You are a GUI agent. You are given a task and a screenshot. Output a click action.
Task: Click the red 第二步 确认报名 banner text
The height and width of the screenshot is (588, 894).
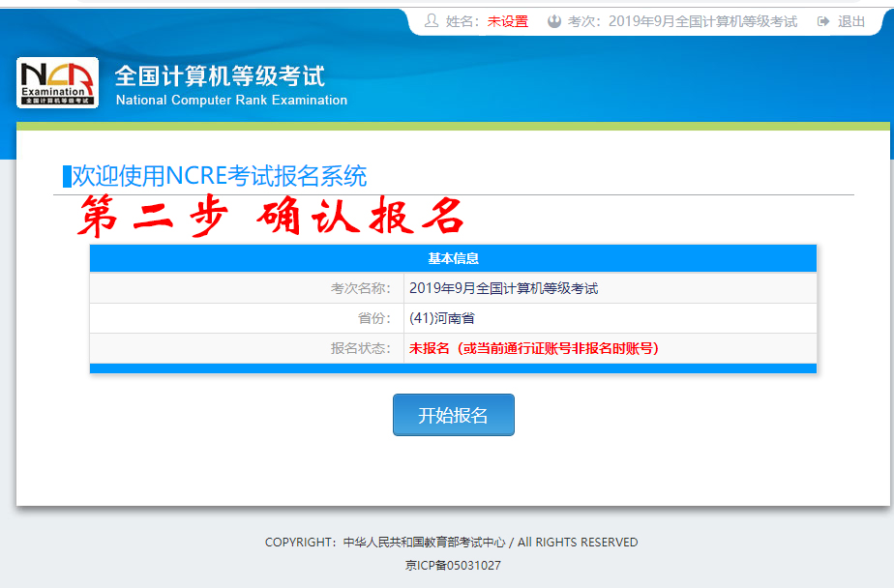click(x=271, y=218)
